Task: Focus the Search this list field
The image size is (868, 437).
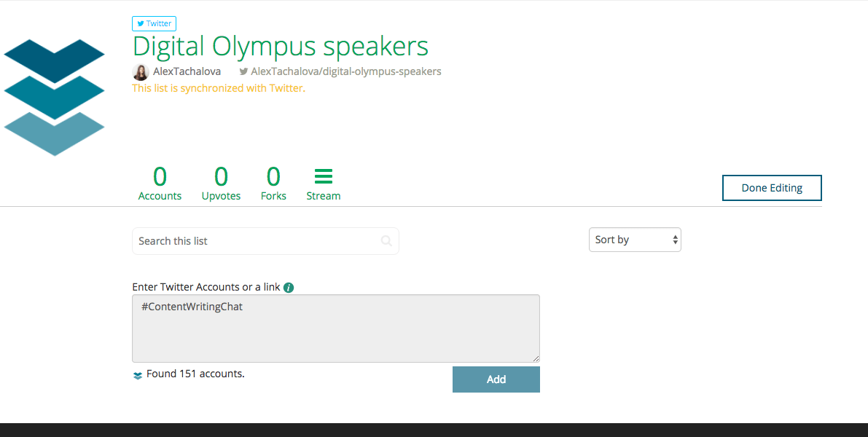Action: tap(255, 241)
